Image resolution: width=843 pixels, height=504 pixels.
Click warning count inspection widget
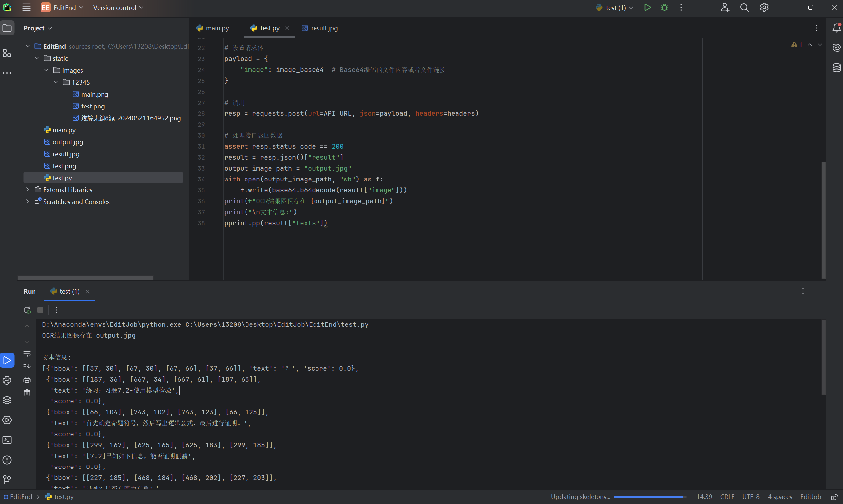[x=797, y=45]
